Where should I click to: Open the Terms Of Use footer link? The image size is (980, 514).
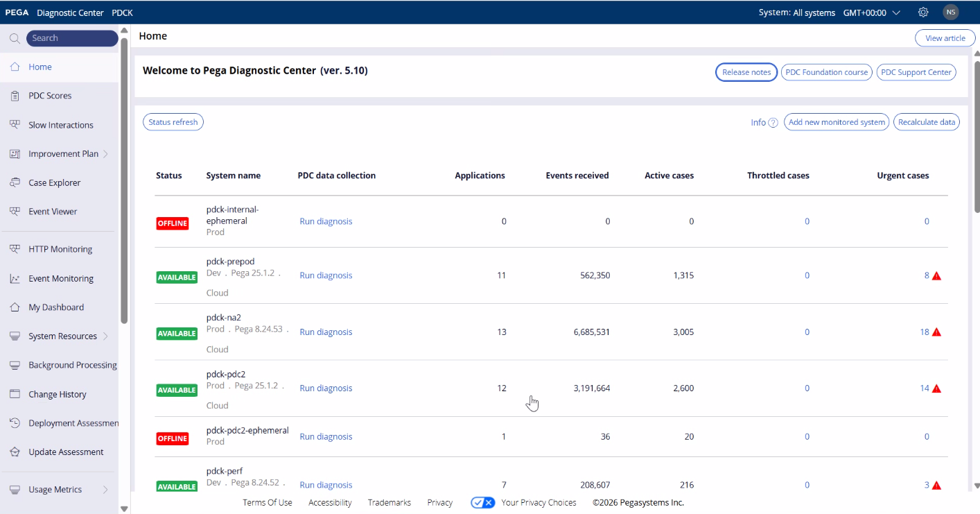pyautogui.click(x=268, y=503)
